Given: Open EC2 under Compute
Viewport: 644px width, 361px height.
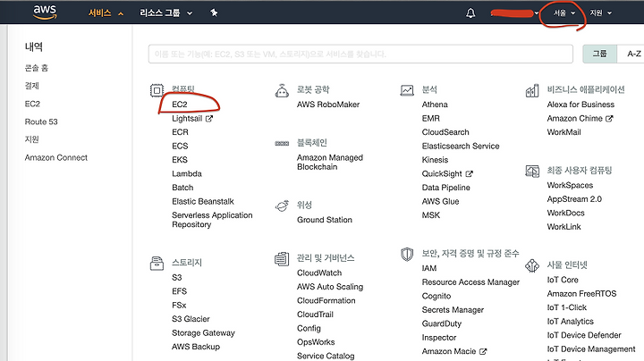Looking at the screenshot, I should (180, 105).
